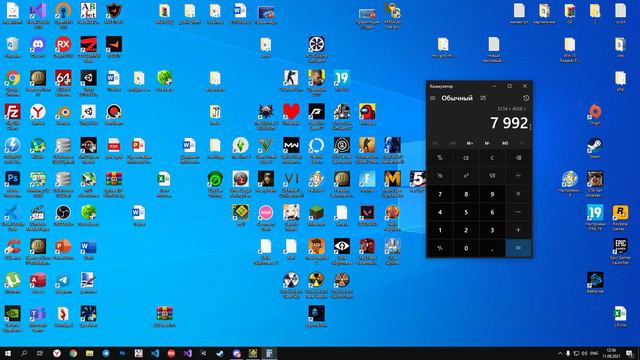Click the M- memory subtract button
Image resolution: width=640 pixels, height=360 pixels.
point(487,143)
